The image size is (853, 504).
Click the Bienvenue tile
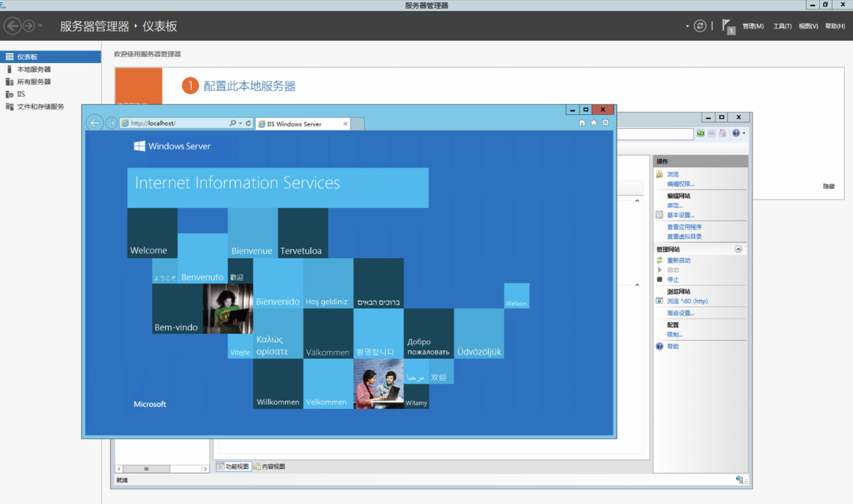point(253,233)
